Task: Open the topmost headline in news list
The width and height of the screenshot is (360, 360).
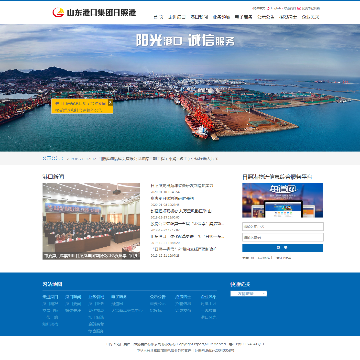Action: [182, 186]
